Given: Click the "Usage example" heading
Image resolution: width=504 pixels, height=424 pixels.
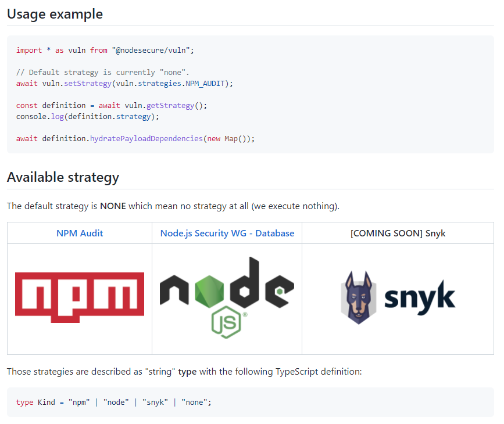Looking at the screenshot, I should 55,14.
